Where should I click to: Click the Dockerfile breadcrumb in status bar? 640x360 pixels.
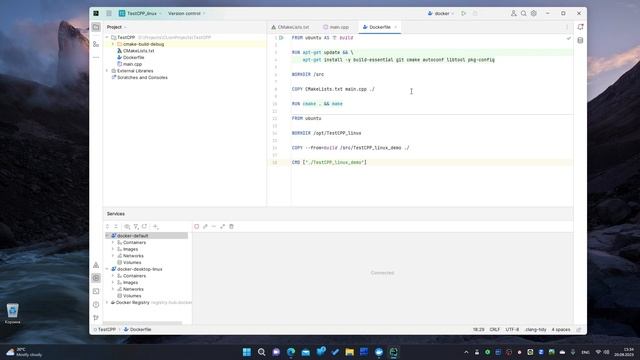pyautogui.click(x=138, y=329)
